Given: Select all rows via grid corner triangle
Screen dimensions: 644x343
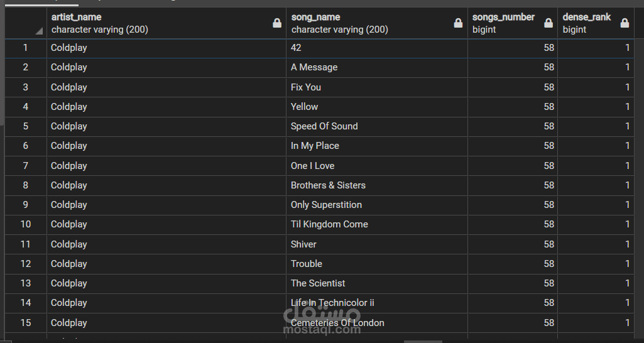Looking at the screenshot, I should coord(39,30).
